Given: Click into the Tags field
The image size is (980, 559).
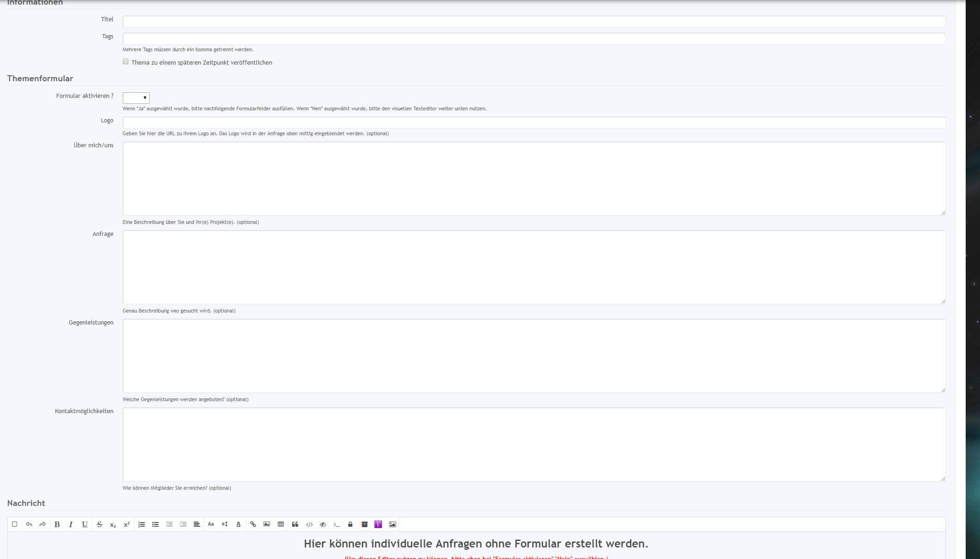Looking at the screenshot, I should point(534,39).
